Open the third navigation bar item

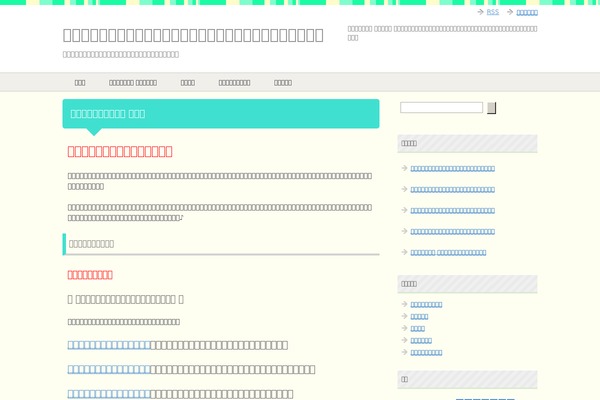pos(188,83)
